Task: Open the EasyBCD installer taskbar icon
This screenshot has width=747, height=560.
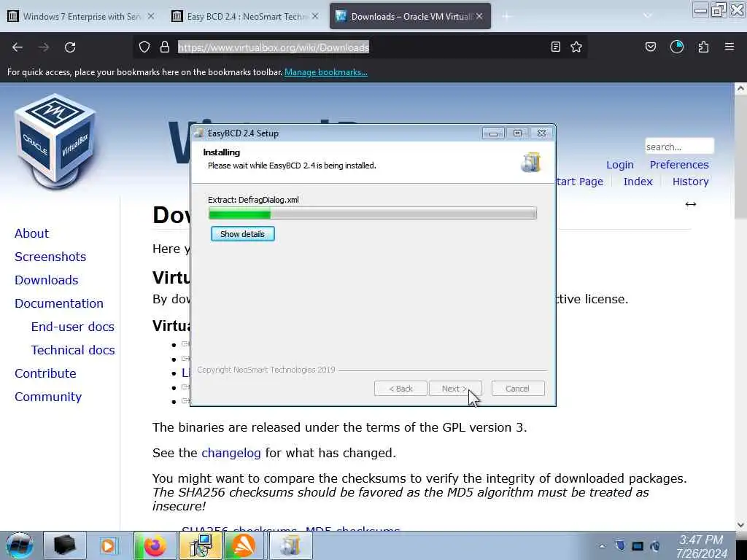Action: click(290, 545)
